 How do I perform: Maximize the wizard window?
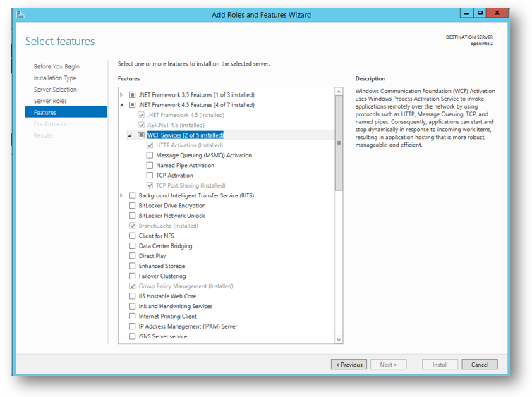pyautogui.click(x=480, y=13)
